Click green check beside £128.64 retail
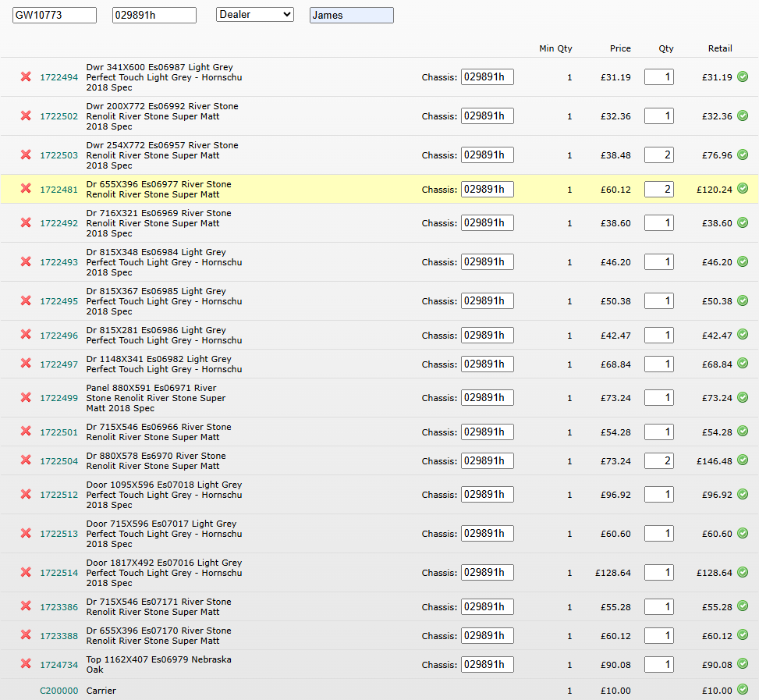Screen dimensions: 759x700 click(743, 572)
